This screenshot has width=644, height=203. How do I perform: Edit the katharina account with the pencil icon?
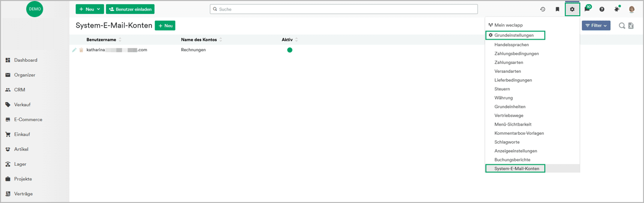point(75,50)
